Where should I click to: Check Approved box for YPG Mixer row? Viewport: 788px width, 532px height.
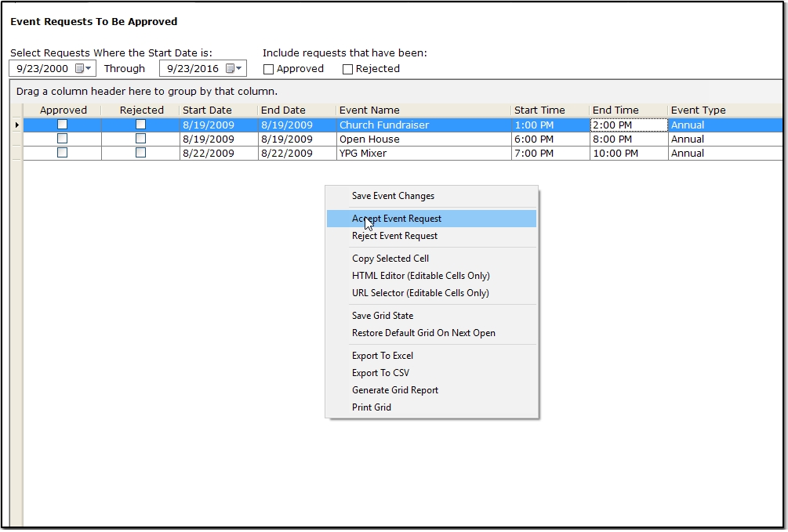click(62, 152)
